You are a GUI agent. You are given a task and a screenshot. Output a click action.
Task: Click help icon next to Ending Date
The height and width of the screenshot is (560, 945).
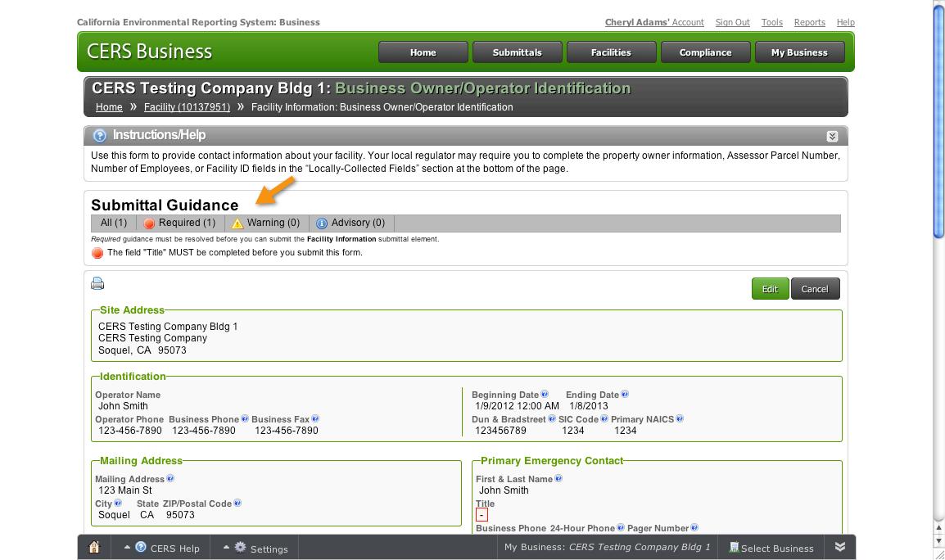625,394
